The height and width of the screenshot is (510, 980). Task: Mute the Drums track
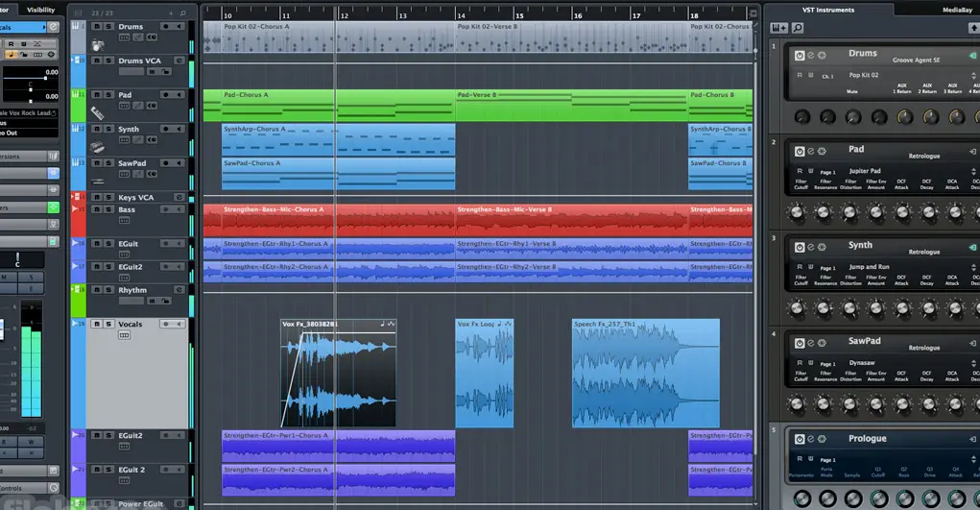(97, 26)
